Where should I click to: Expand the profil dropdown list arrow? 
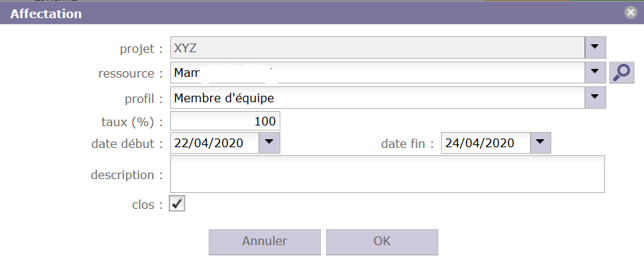[x=595, y=97]
